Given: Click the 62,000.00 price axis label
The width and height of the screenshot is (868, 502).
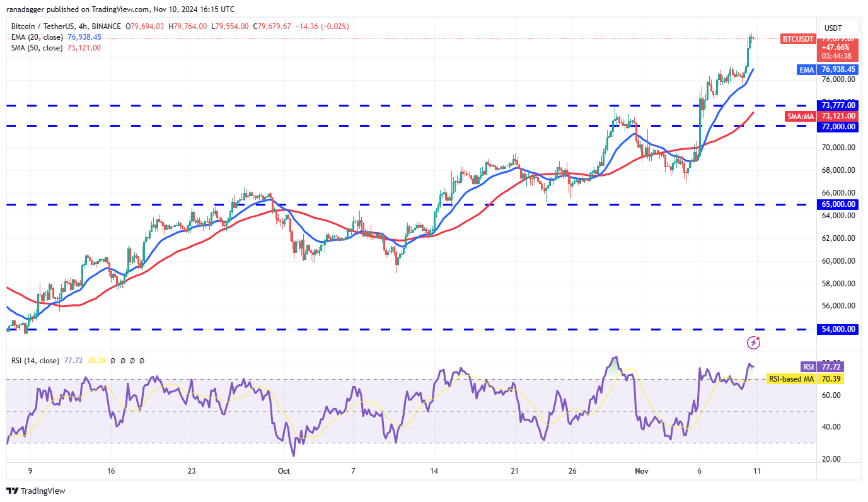Looking at the screenshot, I should point(838,238).
